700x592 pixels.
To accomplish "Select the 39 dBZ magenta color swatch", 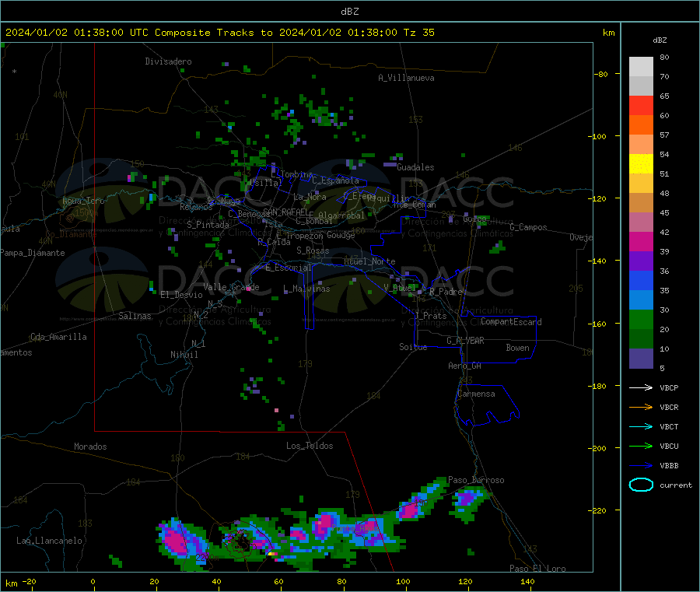I will (641, 241).
